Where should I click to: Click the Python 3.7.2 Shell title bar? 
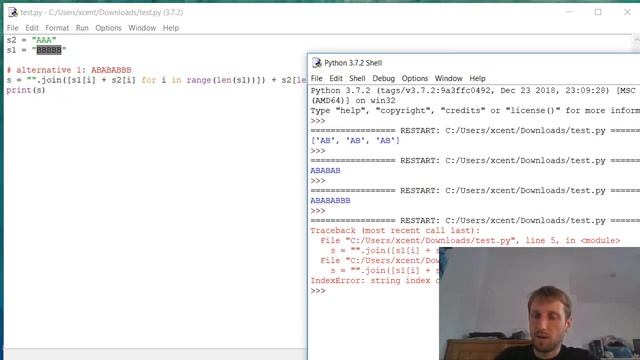(473, 63)
